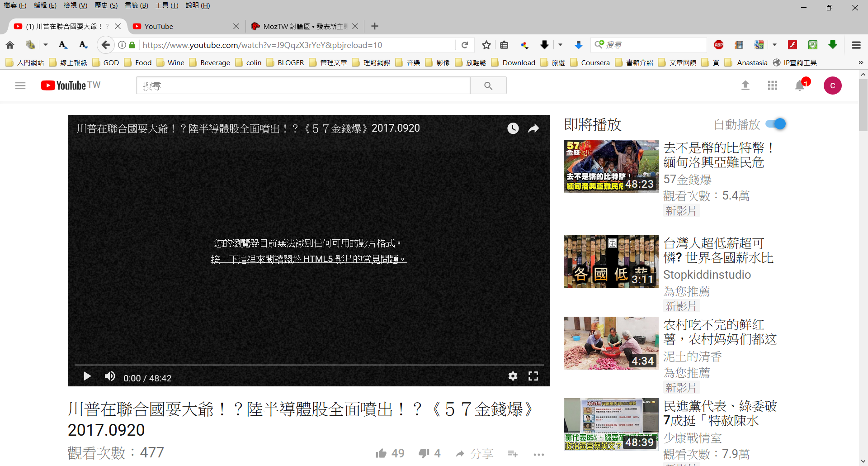
Task: Click the video player play button
Action: pyautogui.click(x=87, y=376)
